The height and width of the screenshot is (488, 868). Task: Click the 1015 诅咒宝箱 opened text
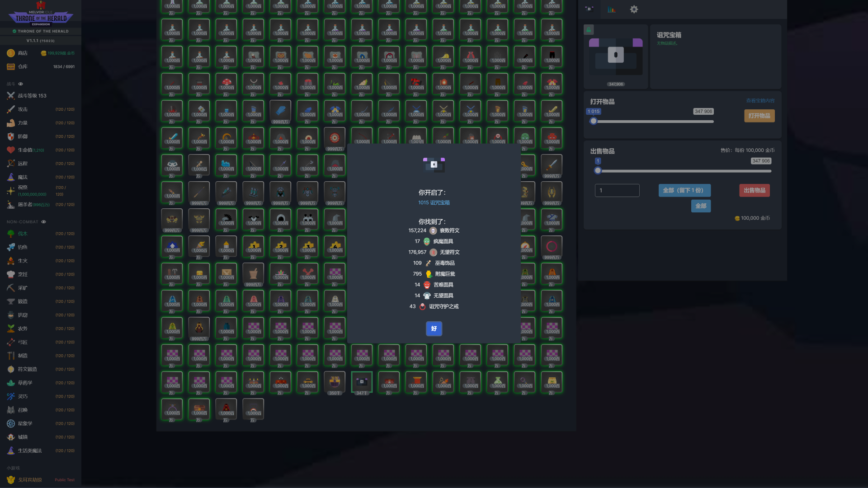coord(434,202)
